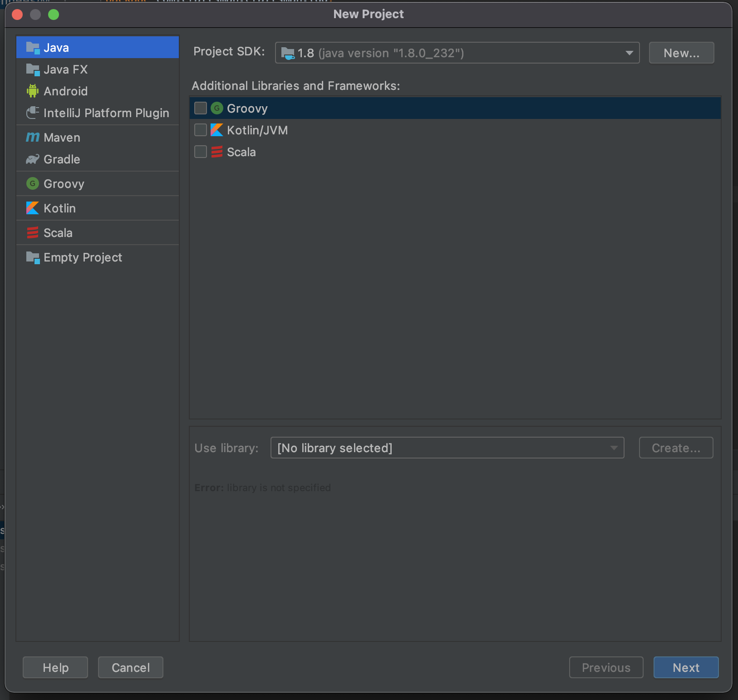Click the Kotlin label in sidebar
Image resolution: width=738 pixels, height=700 pixels.
[60, 208]
